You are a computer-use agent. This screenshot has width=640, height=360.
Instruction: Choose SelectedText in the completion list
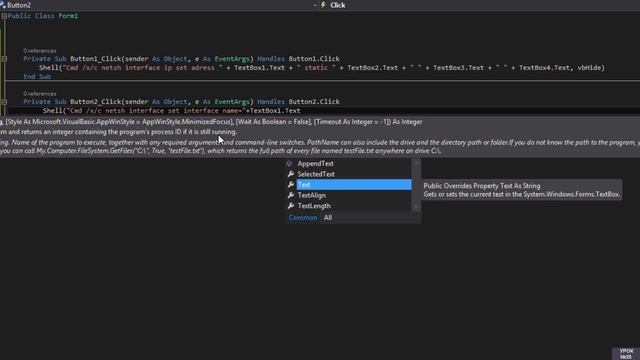click(x=316, y=174)
